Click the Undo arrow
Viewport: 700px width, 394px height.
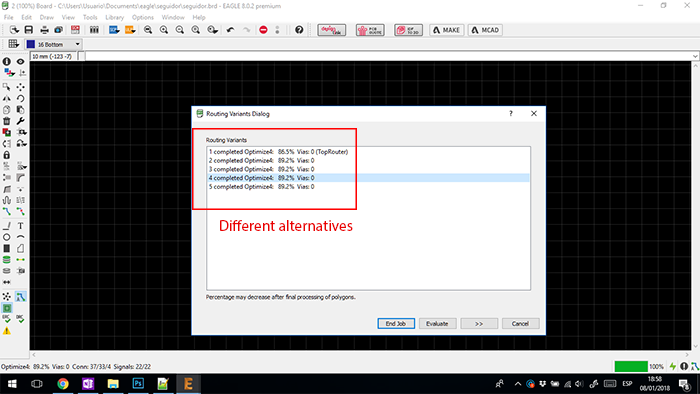click(x=230, y=30)
